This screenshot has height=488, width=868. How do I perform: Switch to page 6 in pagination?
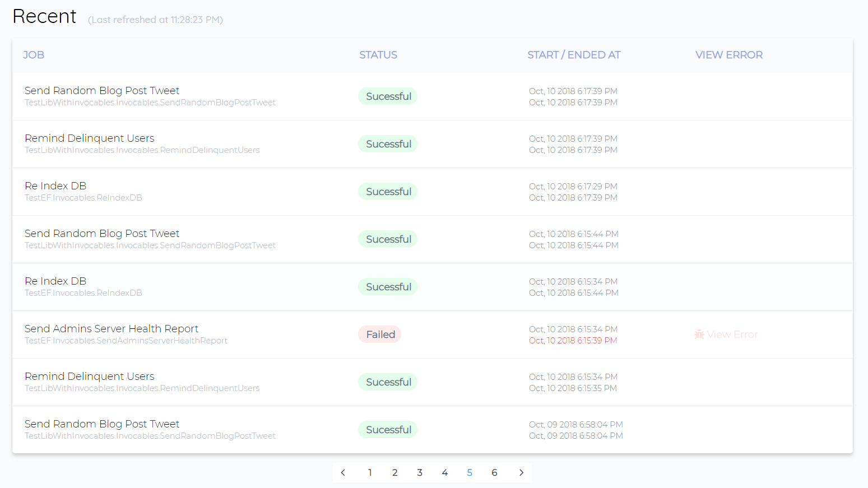coord(494,472)
